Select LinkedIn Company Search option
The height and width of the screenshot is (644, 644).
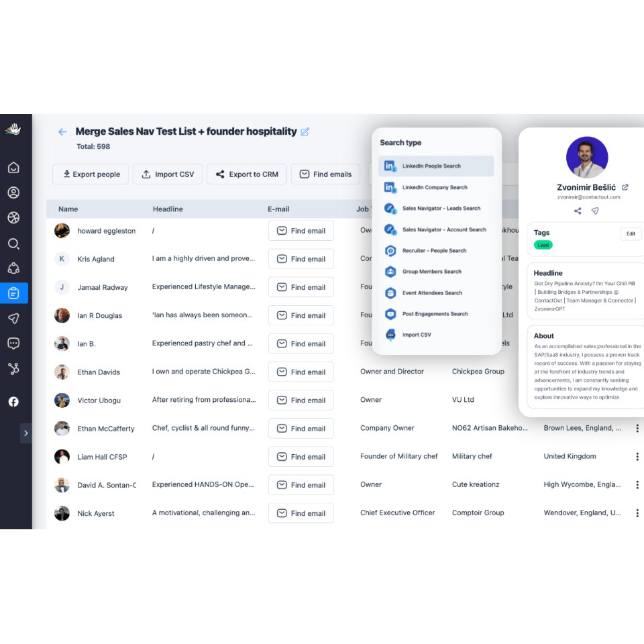(436, 187)
